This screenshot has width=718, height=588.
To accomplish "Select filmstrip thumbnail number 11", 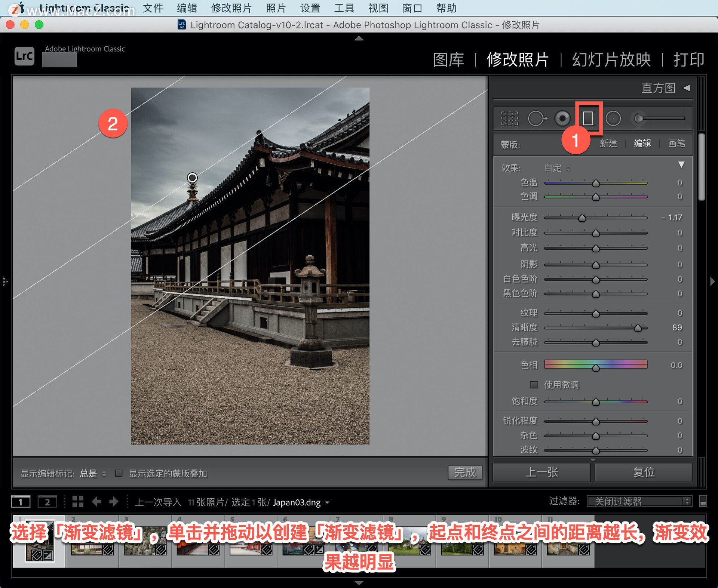I will click(x=568, y=541).
